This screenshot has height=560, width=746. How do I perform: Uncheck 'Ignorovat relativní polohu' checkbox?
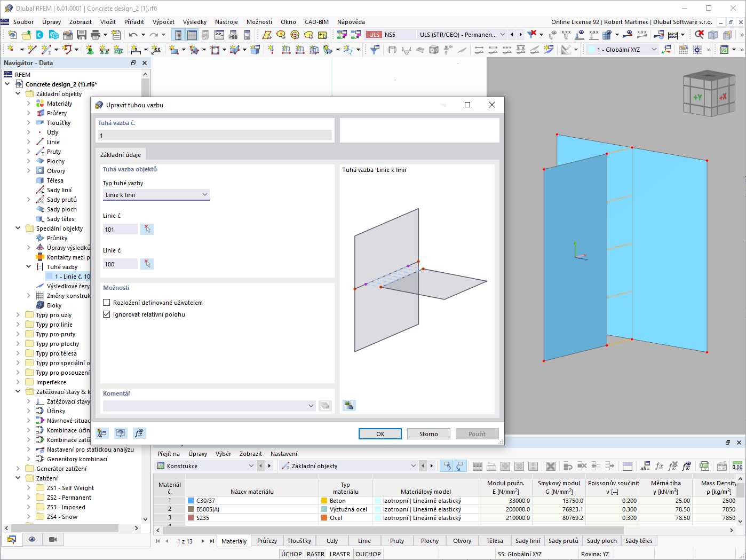(x=106, y=314)
